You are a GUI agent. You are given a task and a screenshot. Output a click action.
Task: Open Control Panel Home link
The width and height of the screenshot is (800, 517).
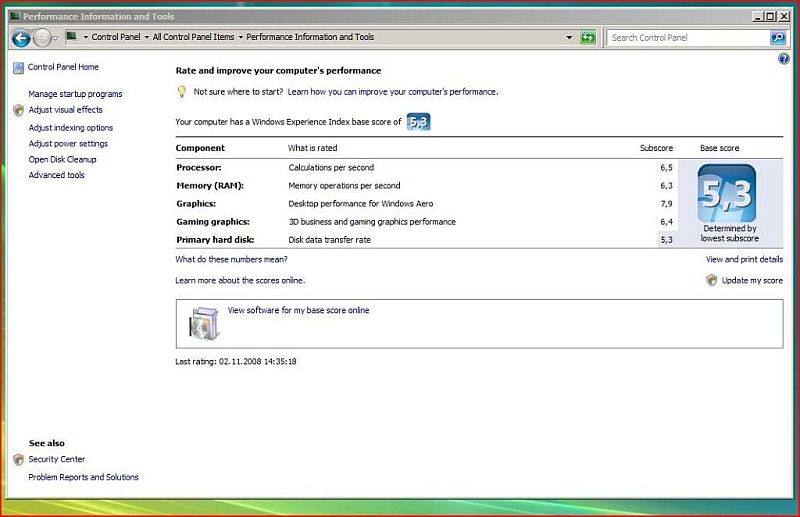click(63, 67)
